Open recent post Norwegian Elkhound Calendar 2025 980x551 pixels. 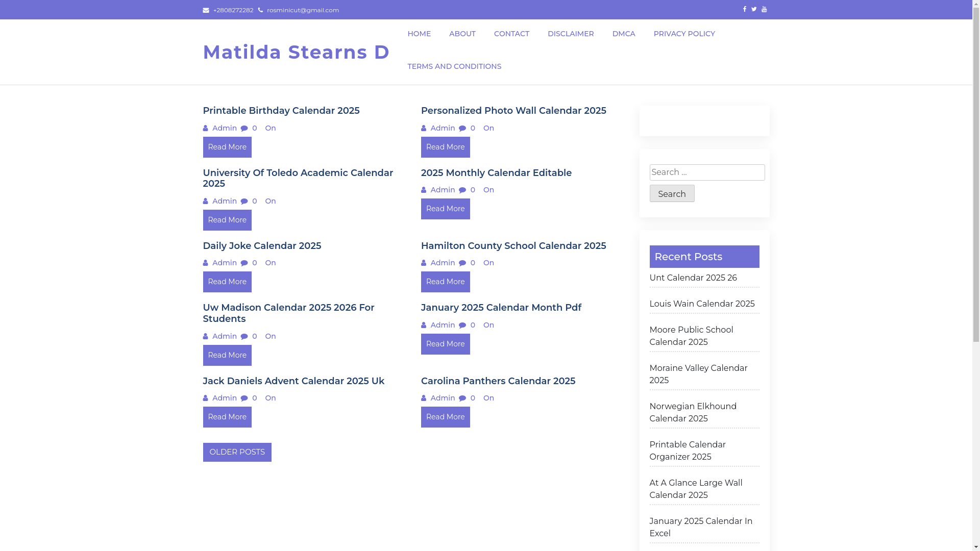click(693, 413)
